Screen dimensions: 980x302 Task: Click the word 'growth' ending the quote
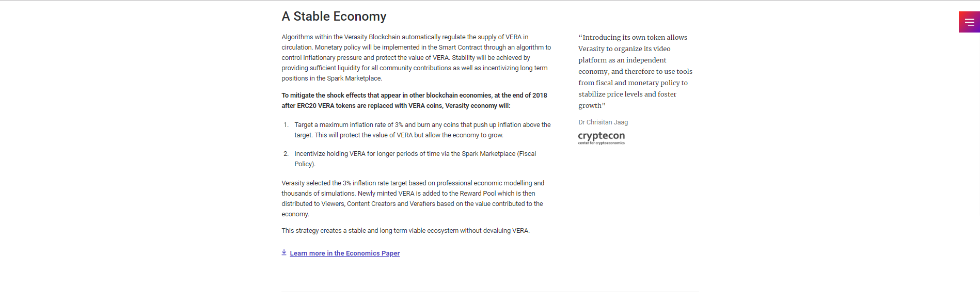pyautogui.click(x=590, y=105)
